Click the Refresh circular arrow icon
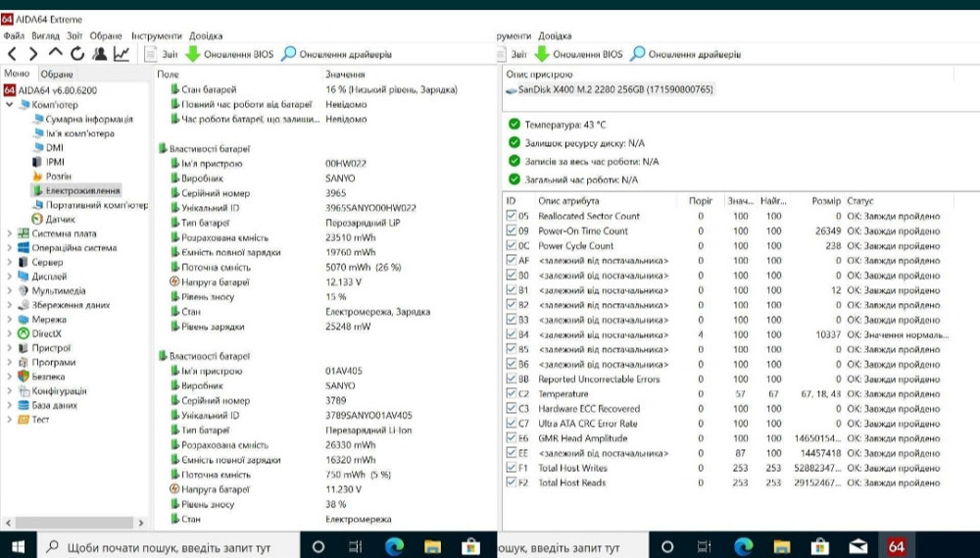Viewport: 980px width, 558px height. (77, 54)
